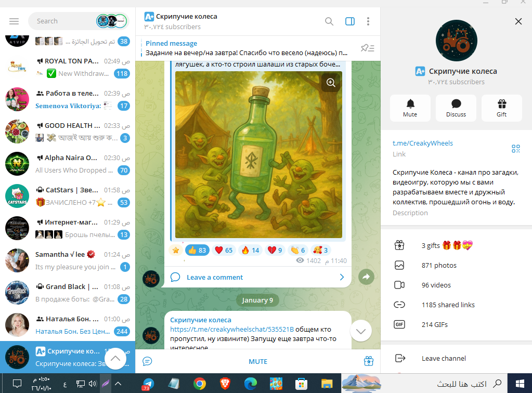
Task: Click the Gift button in info panel
Action: (501, 108)
